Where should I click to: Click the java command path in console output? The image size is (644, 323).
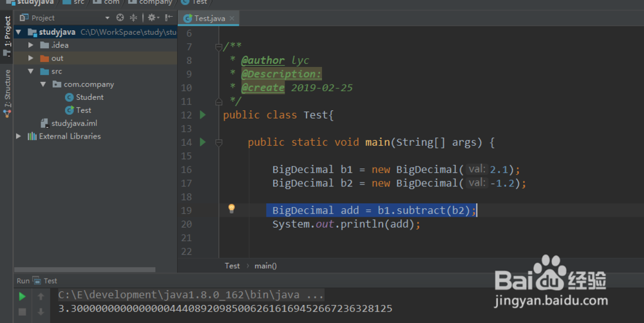(191, 295)
